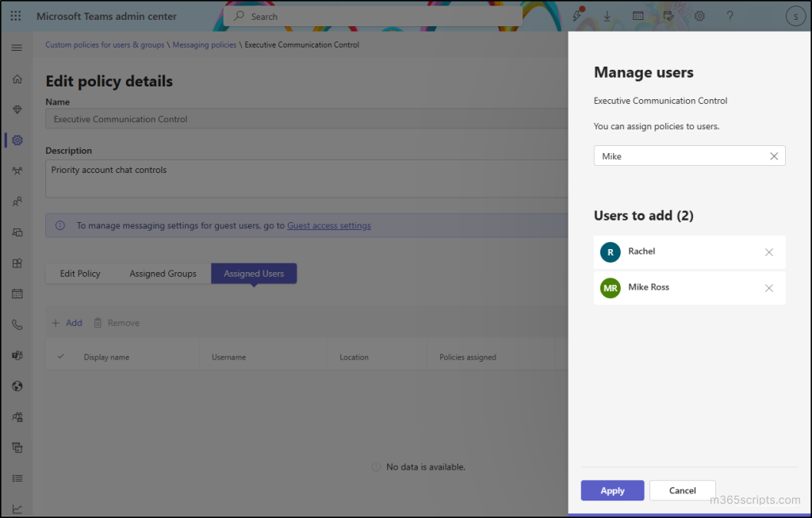Open the Meetings calendar icon in sidebar
Screen dimensions: 812x518
(17, 294)
